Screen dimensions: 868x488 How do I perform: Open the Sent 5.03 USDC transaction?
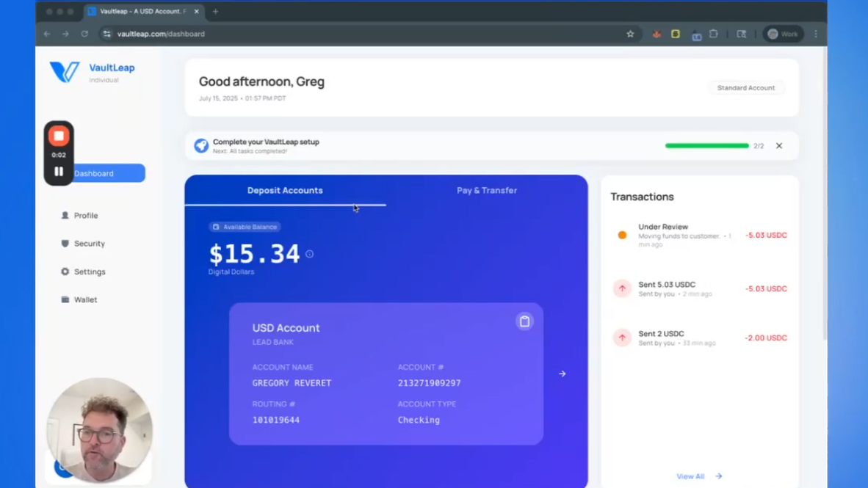pos(700,289)
